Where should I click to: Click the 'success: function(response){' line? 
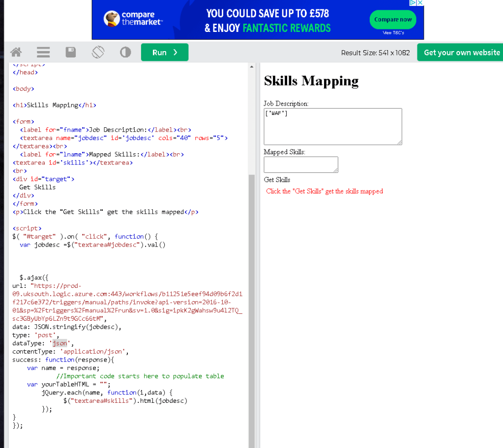(63, 360)
